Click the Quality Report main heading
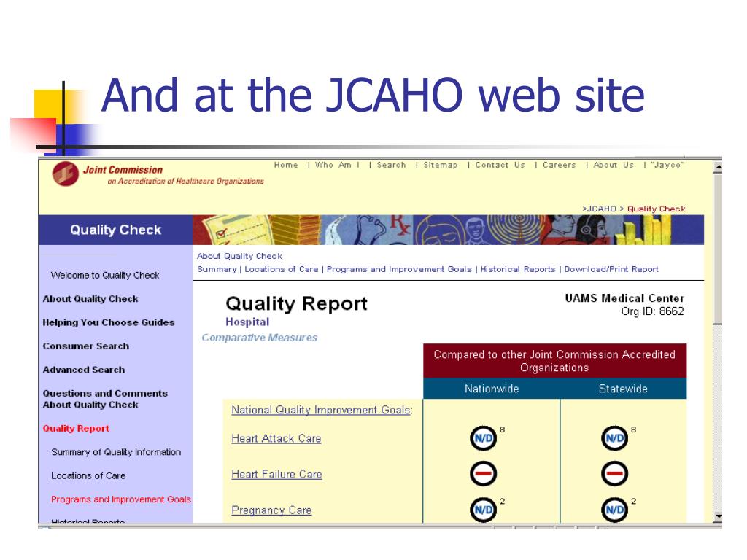 pos(296,303)
